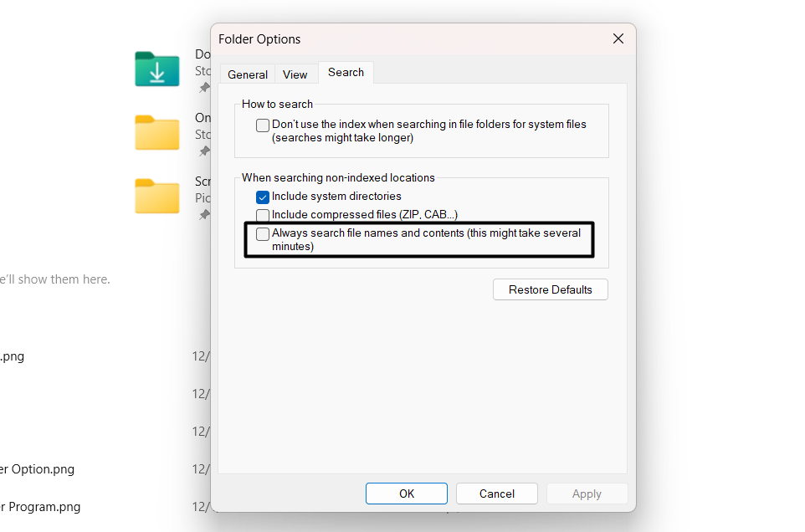The width and height of the screenshot is (805, 532).
Task: Open the yellow folder icon labeled "On"
Action: click(157, 132)
